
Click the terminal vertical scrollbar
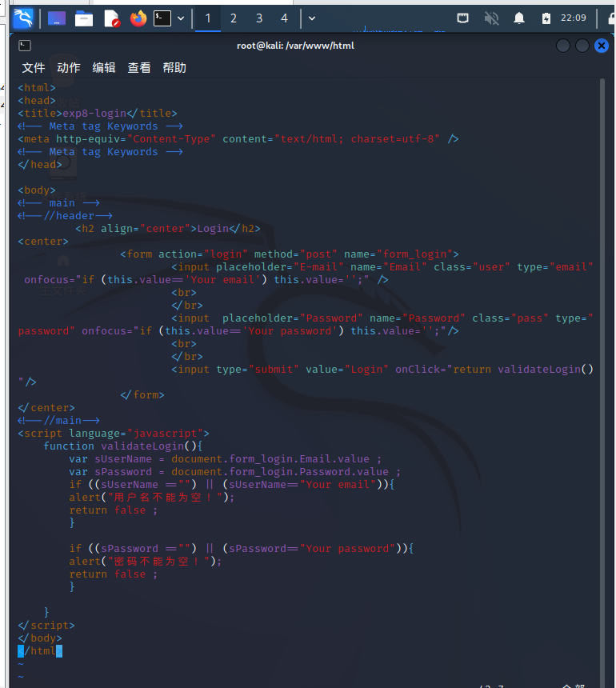602,382
